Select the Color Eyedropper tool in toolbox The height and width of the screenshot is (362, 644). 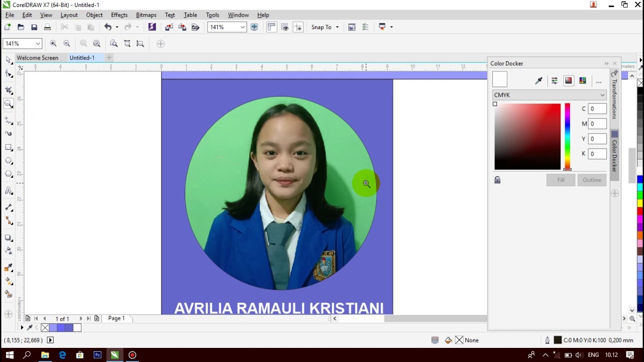point(9,267)
